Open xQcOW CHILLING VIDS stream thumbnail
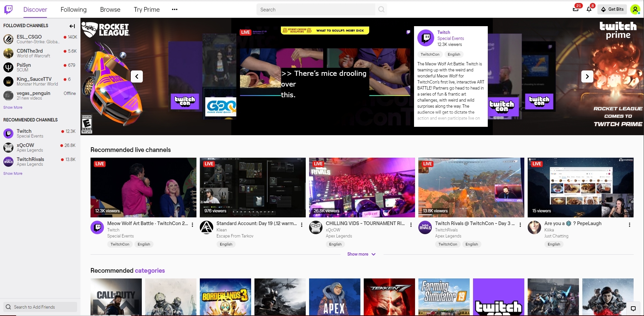Viewport: 644px width, 316px height. [x=362, y=188]
